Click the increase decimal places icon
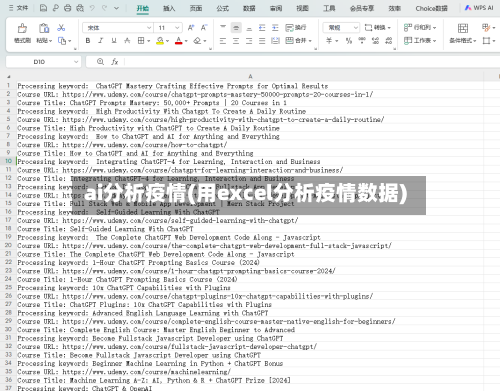Screen dimensions: 500x391 pyautogui.click(x=375, y=41)
